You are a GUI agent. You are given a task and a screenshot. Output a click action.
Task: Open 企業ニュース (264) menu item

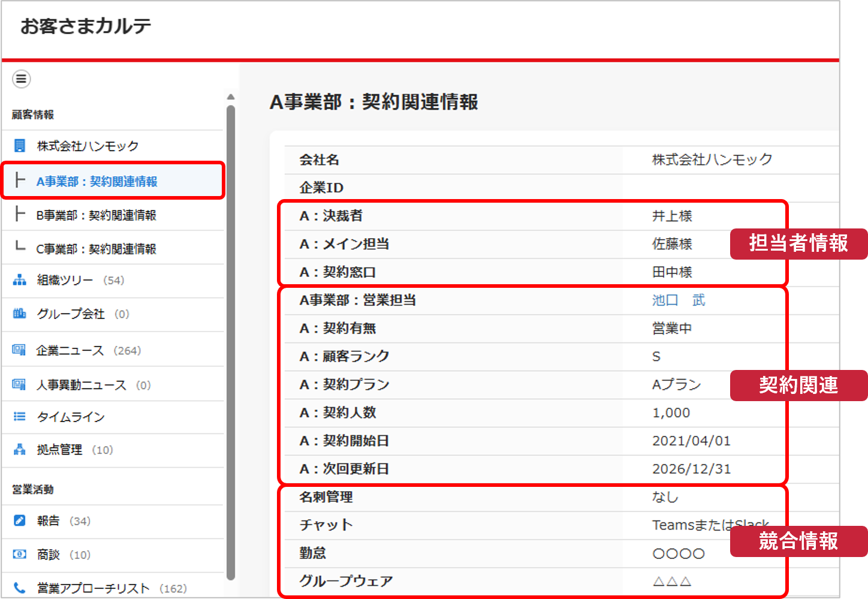[x=113, y=350]
